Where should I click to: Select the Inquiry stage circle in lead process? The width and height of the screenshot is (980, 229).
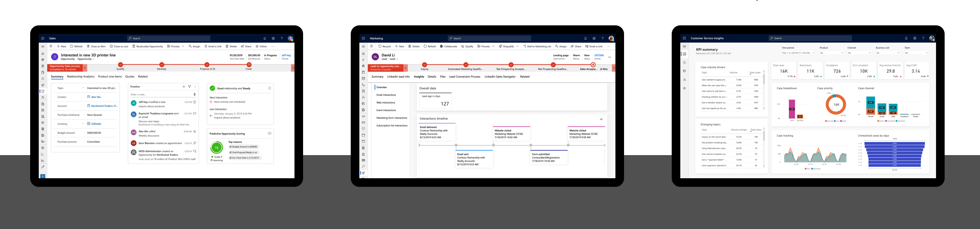pos(424,65)
